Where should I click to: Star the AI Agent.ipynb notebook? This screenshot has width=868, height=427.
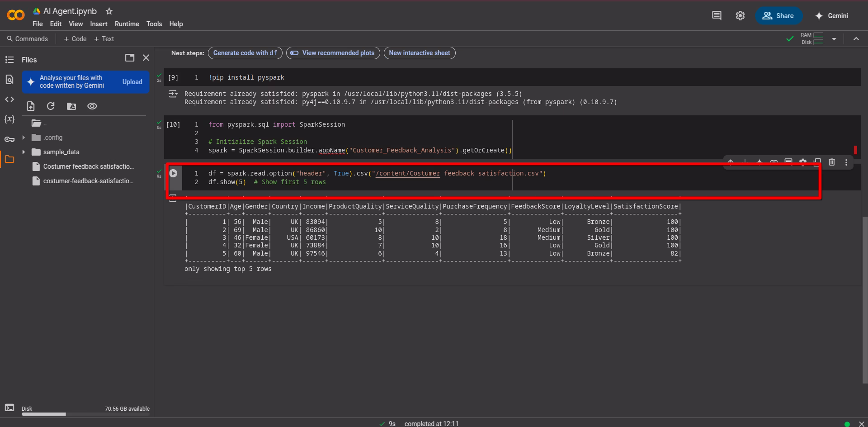tap(109, 11)
